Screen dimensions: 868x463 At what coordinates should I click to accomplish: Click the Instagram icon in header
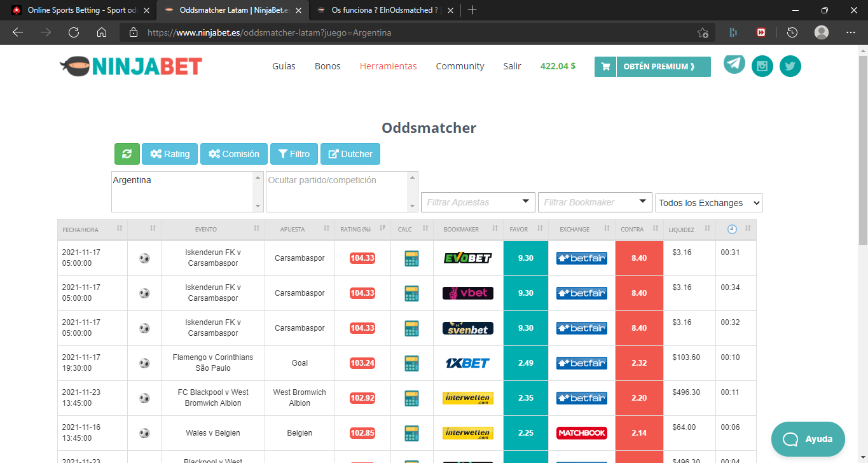click(762, 66)
